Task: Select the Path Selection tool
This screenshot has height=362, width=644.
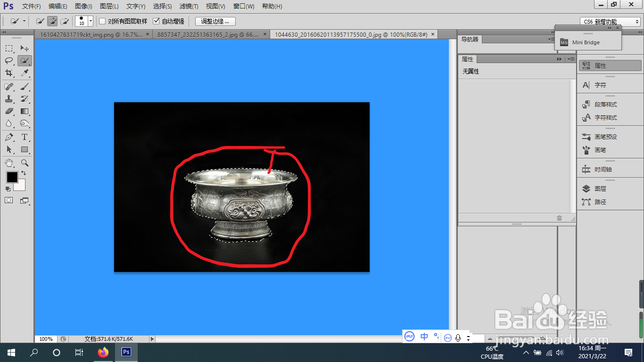Action: pos(9,149)
